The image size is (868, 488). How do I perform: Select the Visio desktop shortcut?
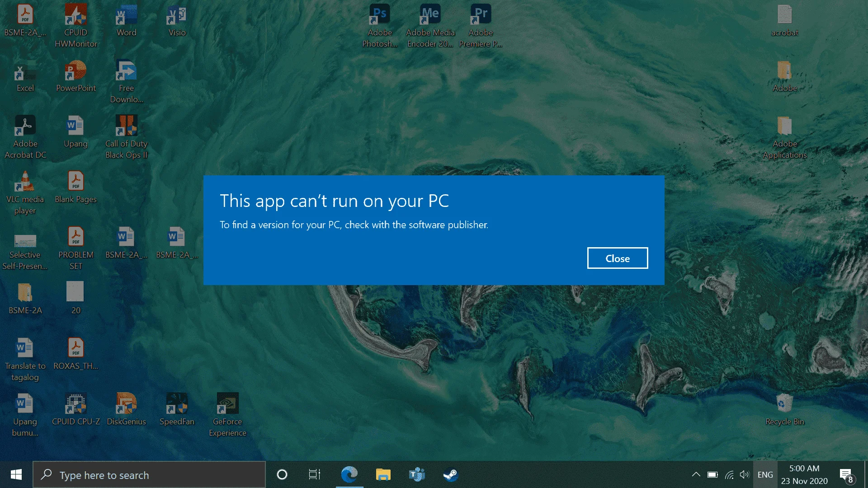[177, 20]
